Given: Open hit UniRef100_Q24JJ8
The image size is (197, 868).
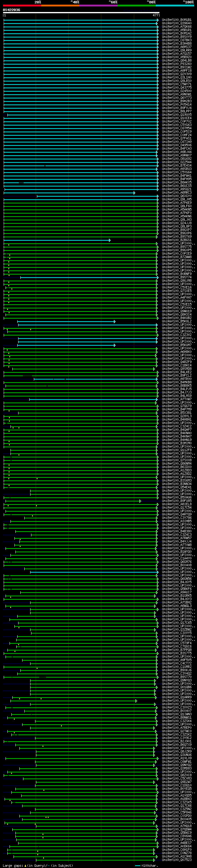Looking at the screenshot, I should pos(177,223).
